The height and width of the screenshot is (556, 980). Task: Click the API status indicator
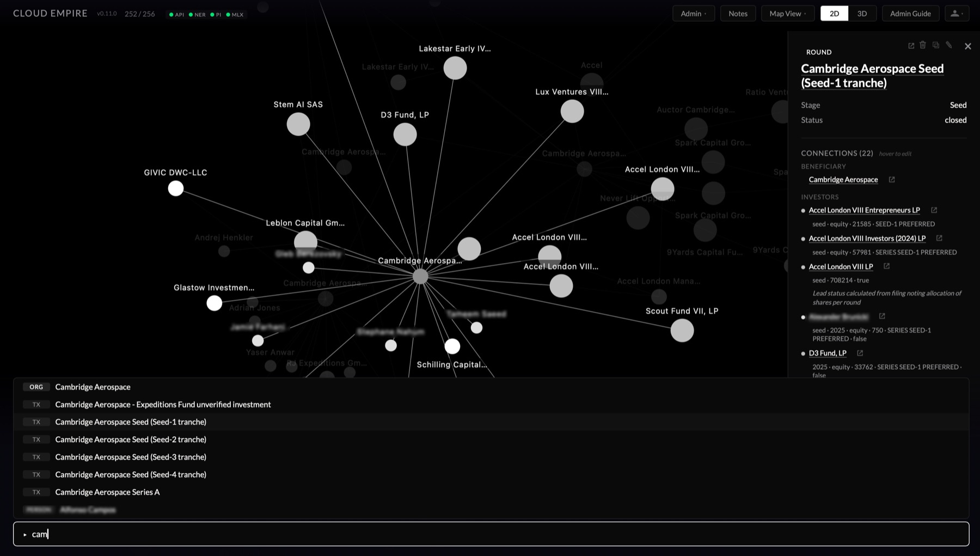[177, 15]
